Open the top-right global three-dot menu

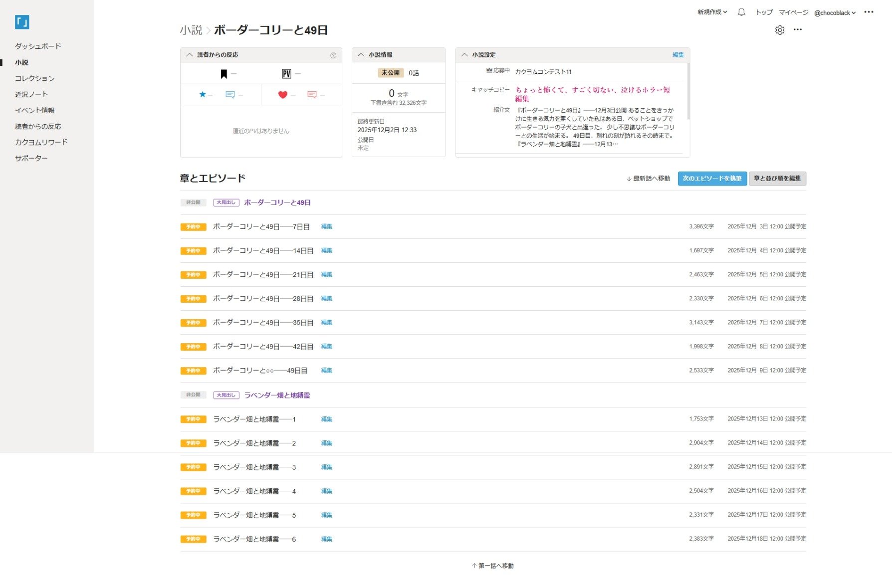point(869,12)
